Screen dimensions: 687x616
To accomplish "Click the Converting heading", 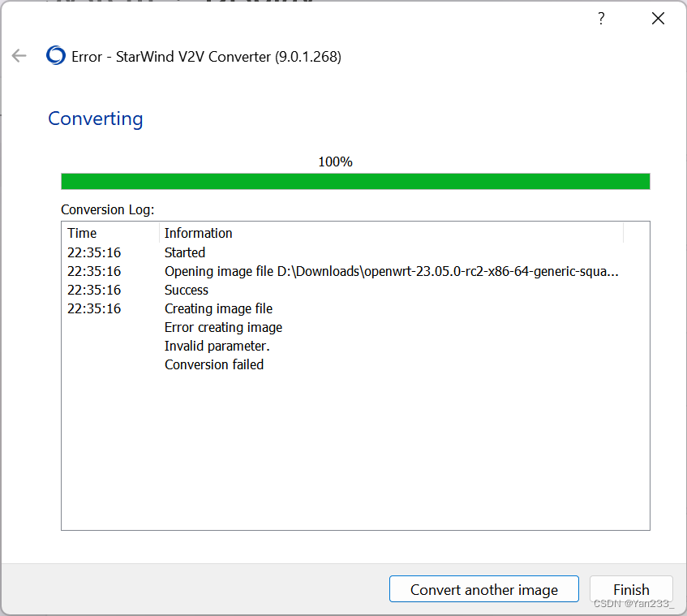I will coord(96,118).
